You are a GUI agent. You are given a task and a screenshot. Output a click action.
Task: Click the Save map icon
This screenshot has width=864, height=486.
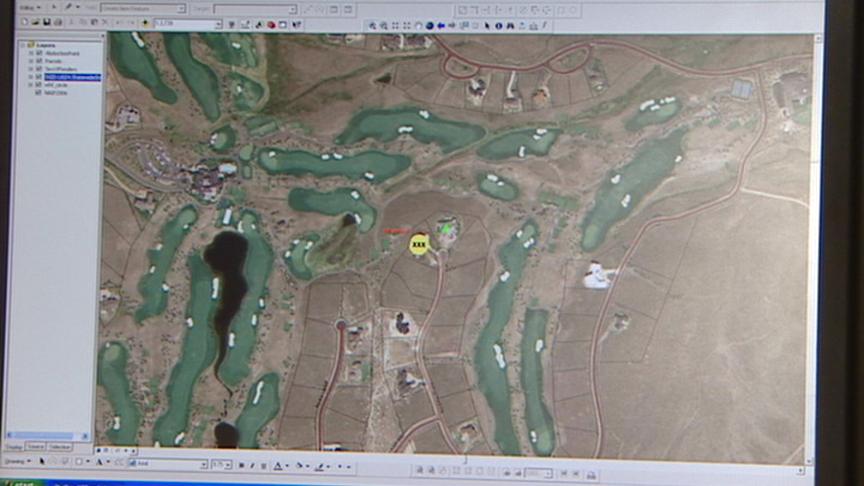[x=47, y=22]
